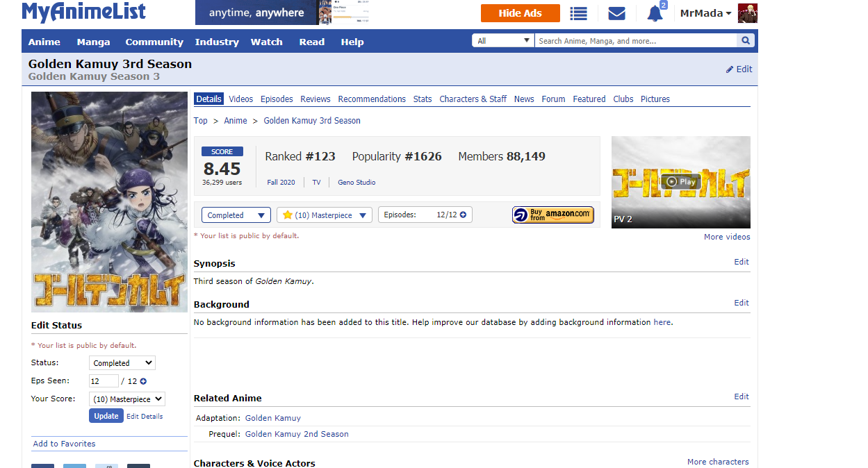The height and width of the screenshot is (468, 868).
Task: Open the messages envelope icon
Action: tap(616, 13)
